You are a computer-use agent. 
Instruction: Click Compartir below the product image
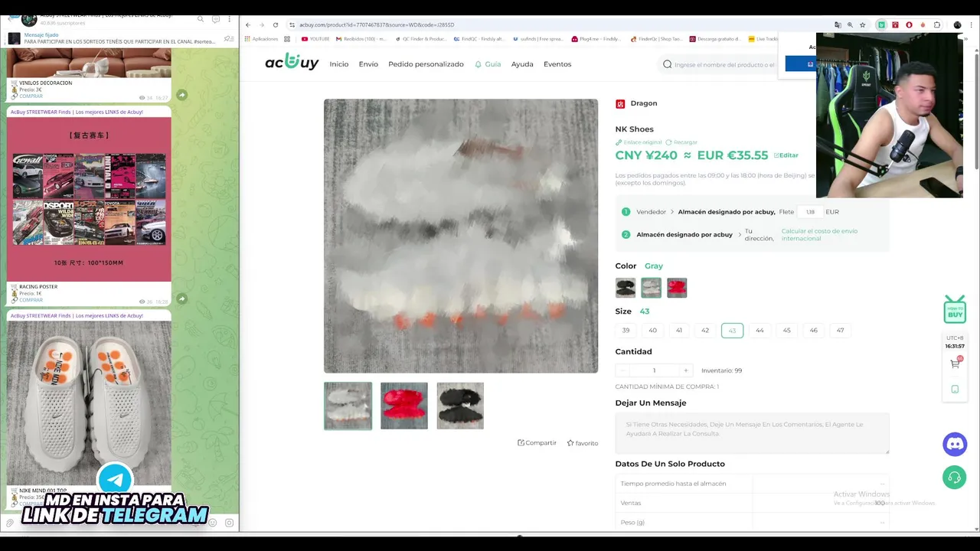coord(537,443)
